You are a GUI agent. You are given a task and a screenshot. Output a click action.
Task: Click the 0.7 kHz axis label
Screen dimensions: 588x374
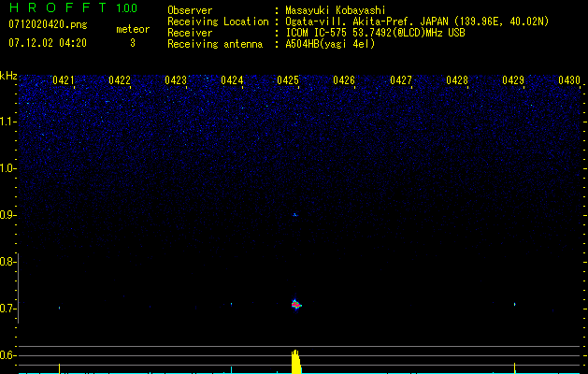pos(7,309)
